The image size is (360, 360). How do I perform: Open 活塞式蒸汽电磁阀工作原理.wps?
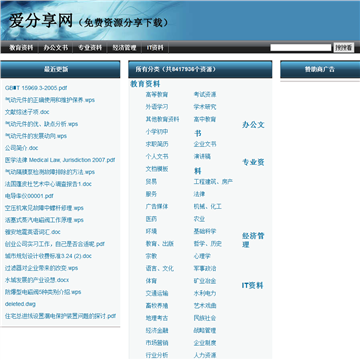44,220
